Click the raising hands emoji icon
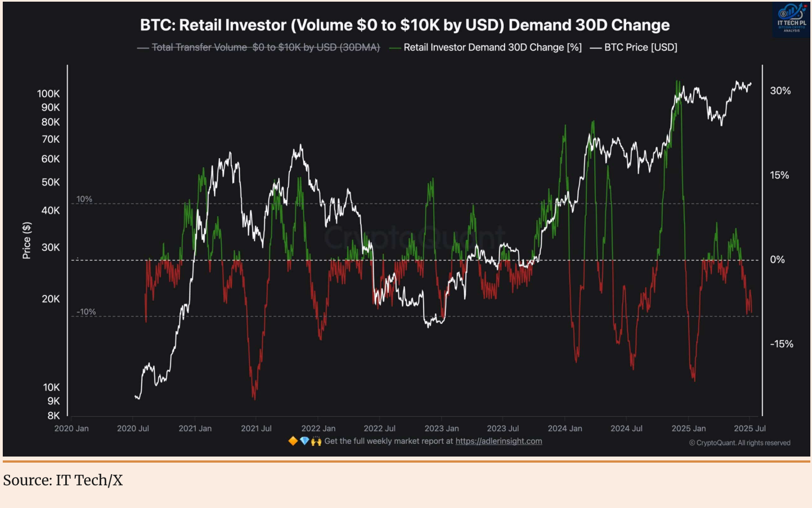Image resolution: width=812 pixels, height=508 pixels. (316, 441)
